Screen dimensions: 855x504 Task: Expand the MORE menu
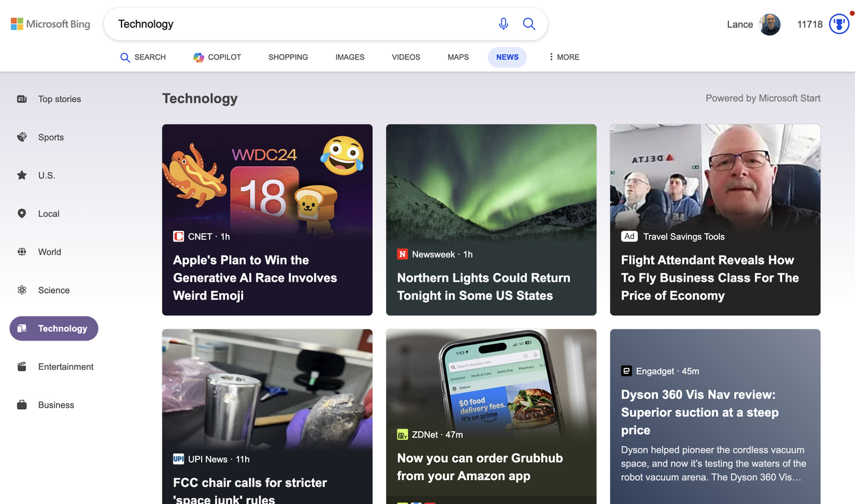click(x=564, y=57)
